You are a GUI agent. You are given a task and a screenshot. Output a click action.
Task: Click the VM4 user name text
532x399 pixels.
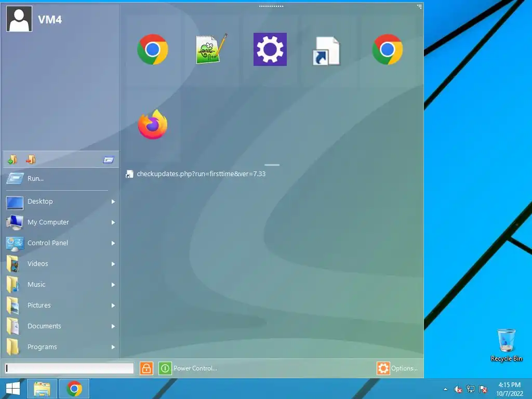[x=50, y=20]
